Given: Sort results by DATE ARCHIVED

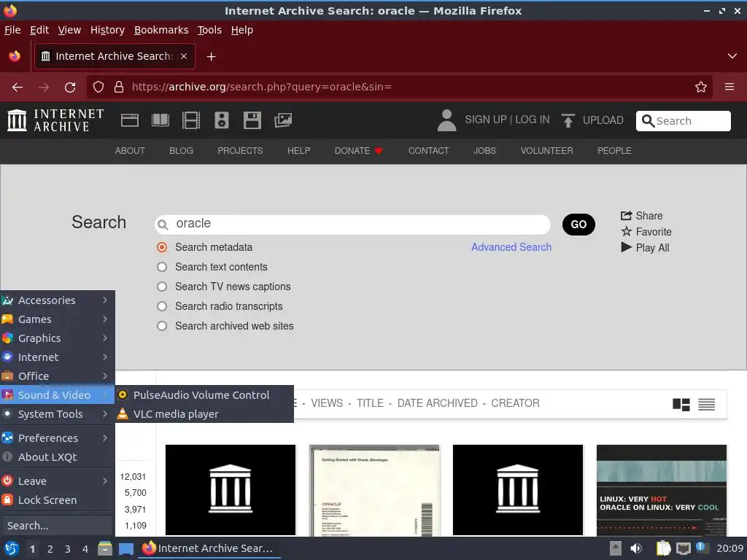Looking at the screenshot, I should tap(438, 403).
